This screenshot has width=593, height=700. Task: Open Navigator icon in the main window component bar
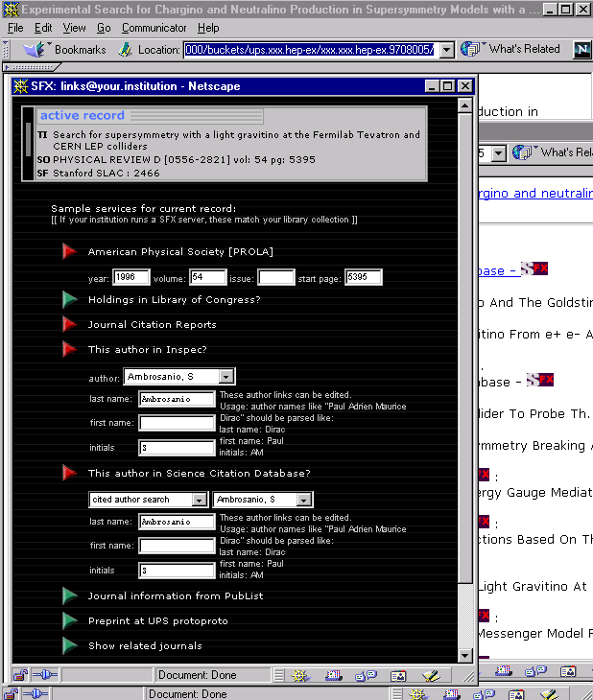tap(417, 694)
